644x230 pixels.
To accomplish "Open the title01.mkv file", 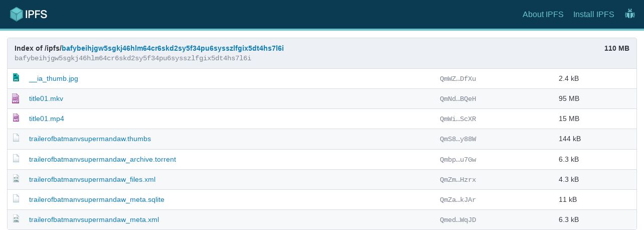I will (x=46, y=98).
